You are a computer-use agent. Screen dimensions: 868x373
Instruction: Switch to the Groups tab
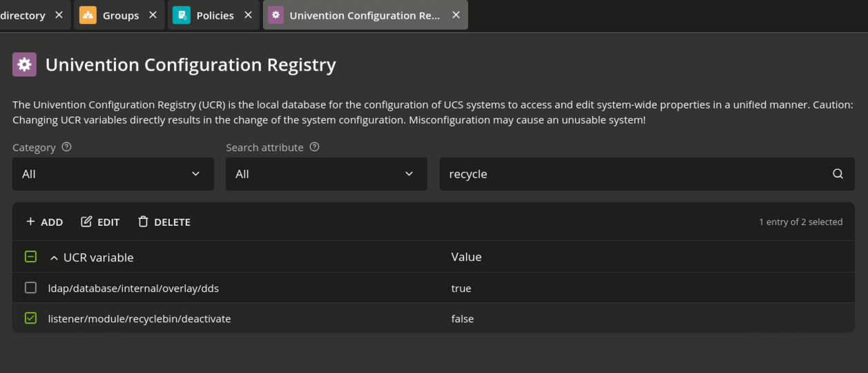pos(119,15)
